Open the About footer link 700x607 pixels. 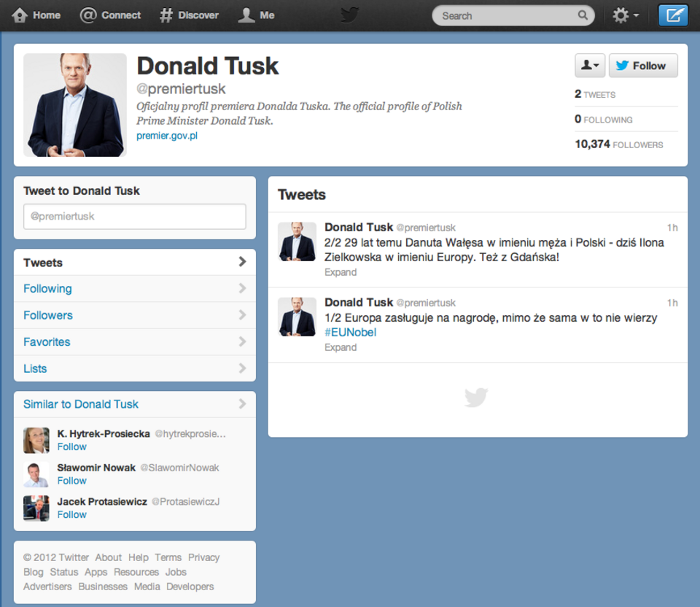pos(109,557)
